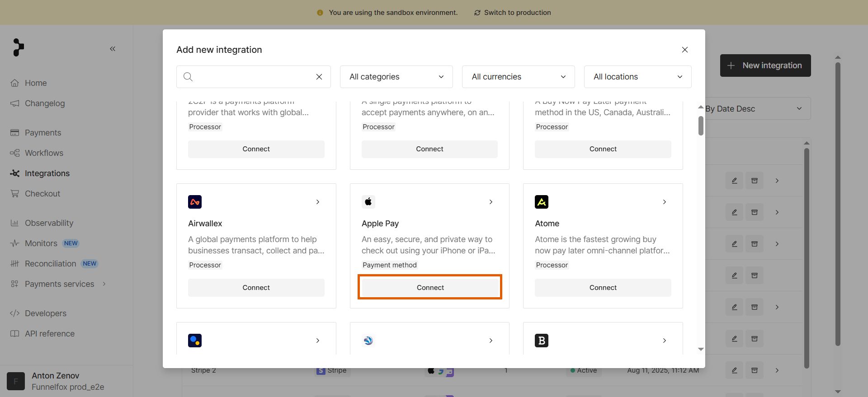This screenshot has height=397, width=868.
Task: Click the Apple Pay logo icon
Action: click(368, 202)
